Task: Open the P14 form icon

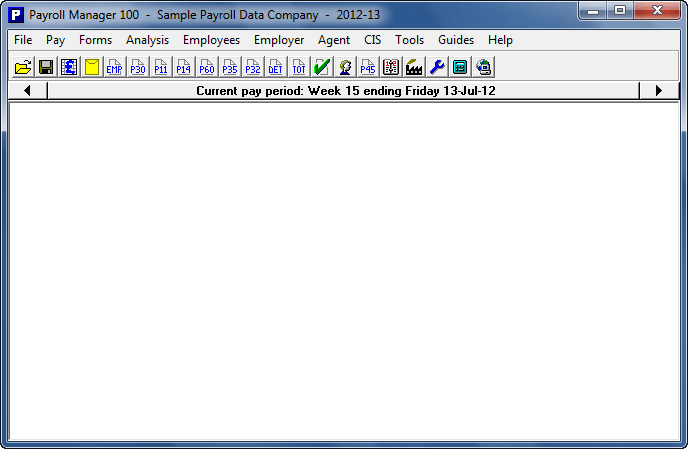Action: pos(183,67)
